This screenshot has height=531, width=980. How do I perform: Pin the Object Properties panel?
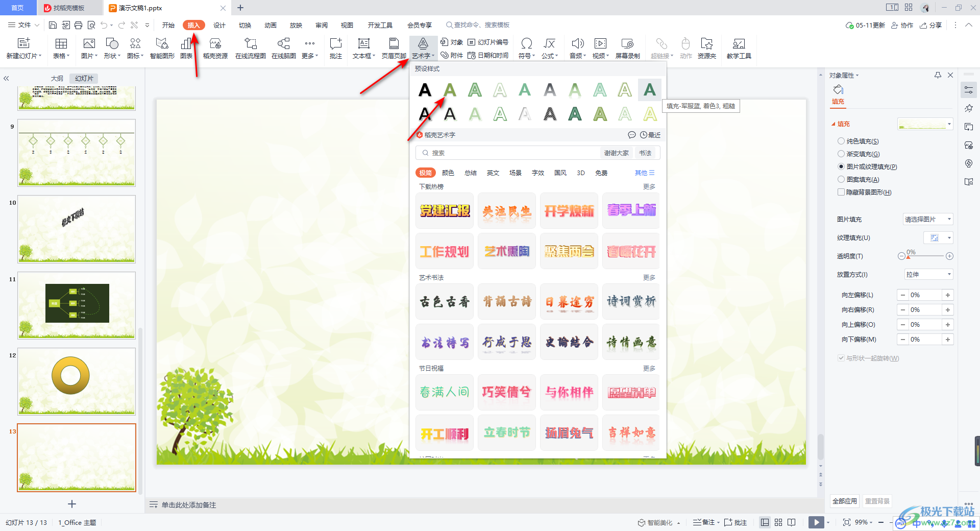coord(938,75)
